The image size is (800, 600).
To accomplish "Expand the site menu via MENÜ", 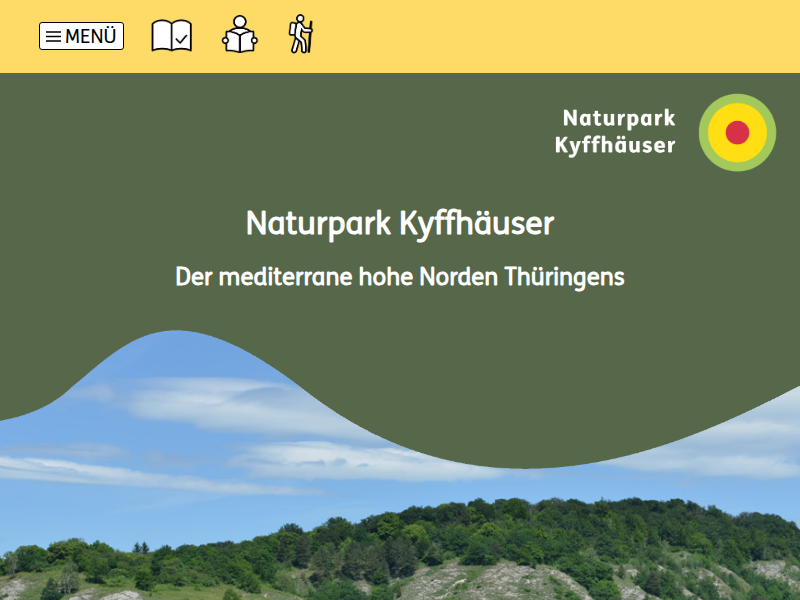I will [x=81, y=36].
